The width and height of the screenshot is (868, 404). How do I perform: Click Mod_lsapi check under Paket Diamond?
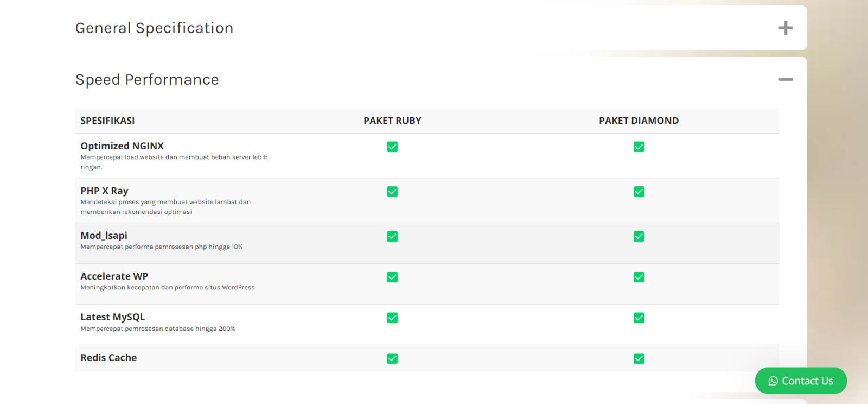pos(639,236)
